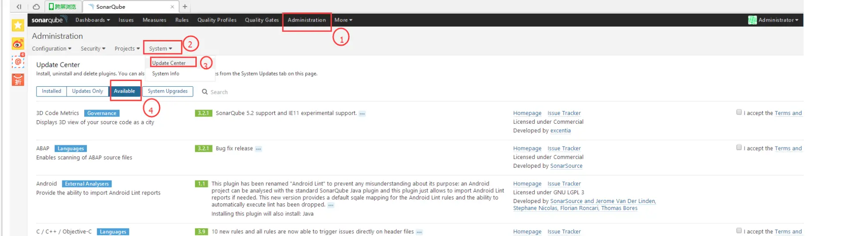
Task: Go to Measures in top navigation
Action: pyautogui.click(x=154, y=20)
